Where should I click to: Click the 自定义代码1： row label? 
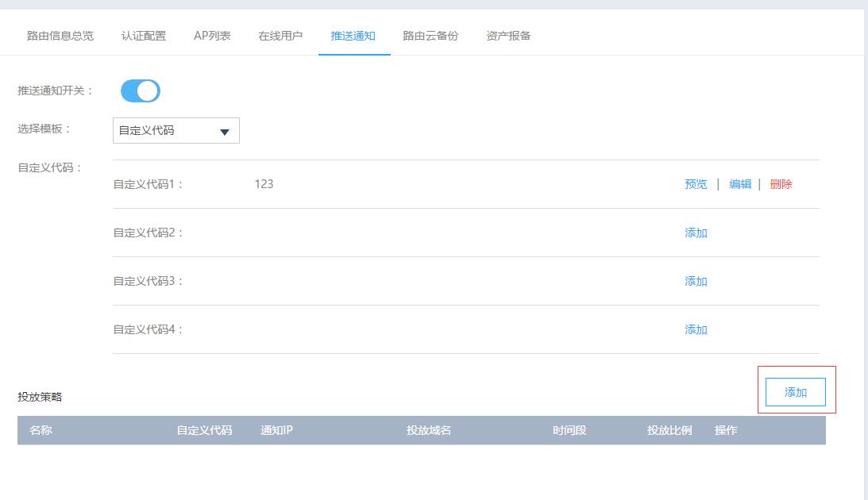pyautogui.click(x=148, y=184)
